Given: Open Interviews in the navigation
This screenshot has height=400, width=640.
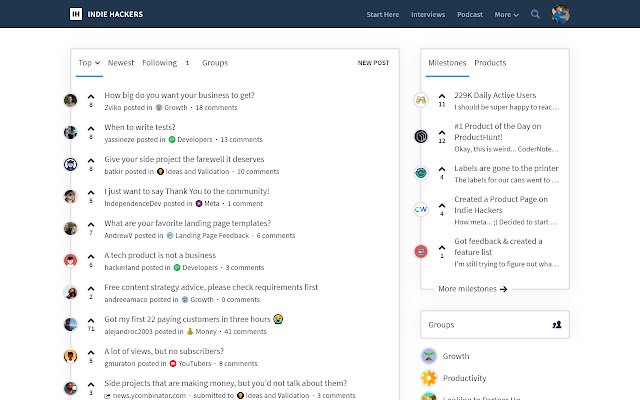Looking at the screenshot, I should coord(428,14).
